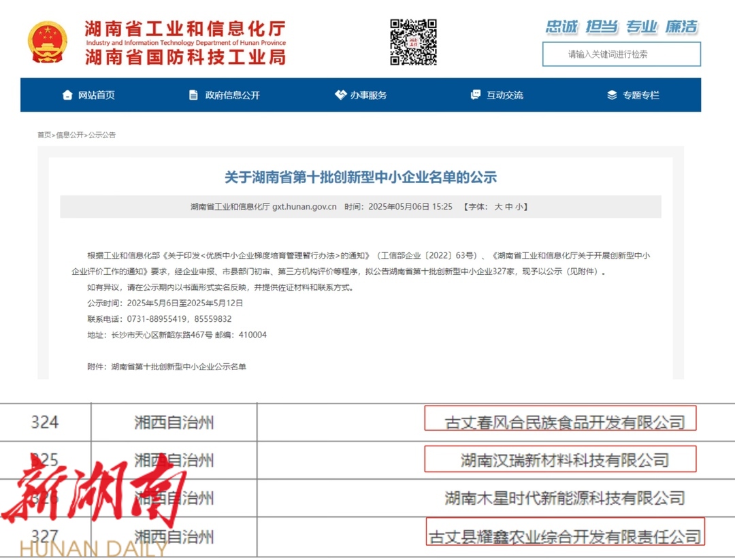Click the chat icon beside 互动交流
This screenshot has width=735, height=560.
pyautogui.click(x=476, y=95)
